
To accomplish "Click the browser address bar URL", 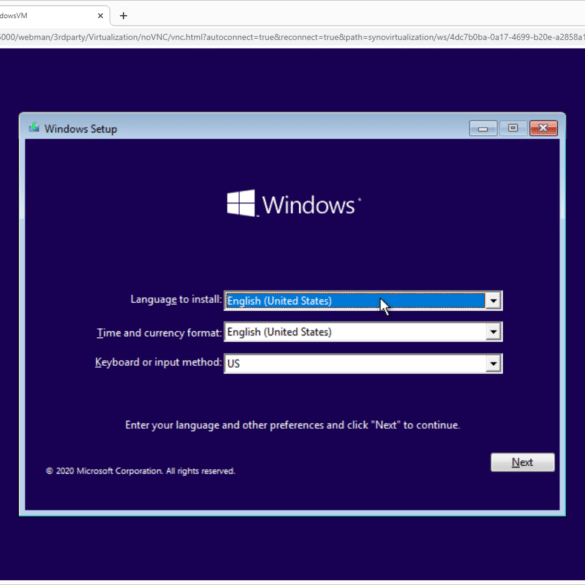I will (292, 37).
